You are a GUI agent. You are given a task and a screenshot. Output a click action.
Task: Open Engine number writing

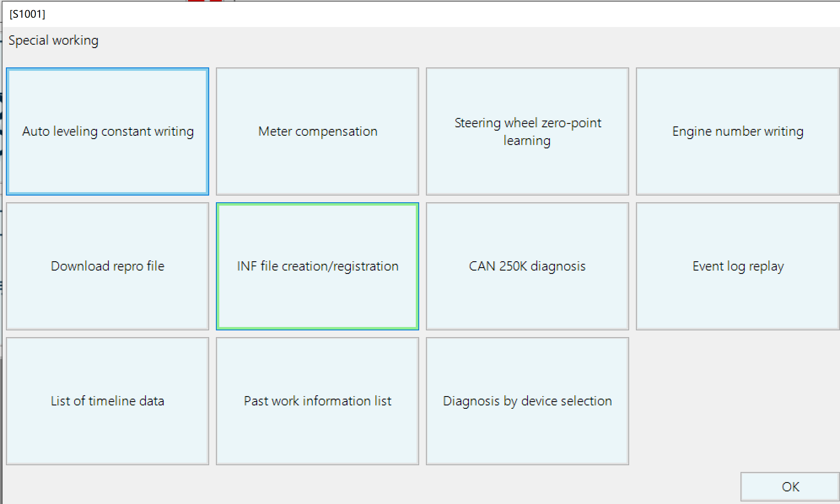tap(738, 131)
